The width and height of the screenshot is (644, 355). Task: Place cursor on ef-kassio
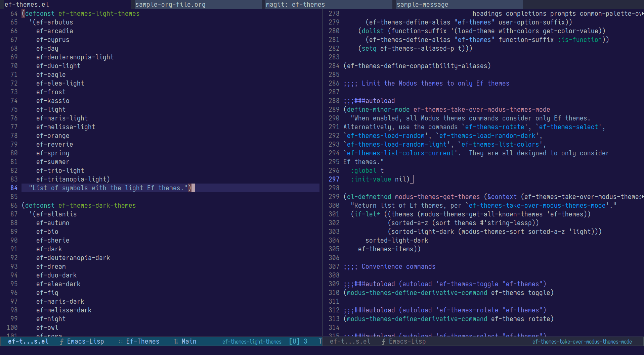53,101
